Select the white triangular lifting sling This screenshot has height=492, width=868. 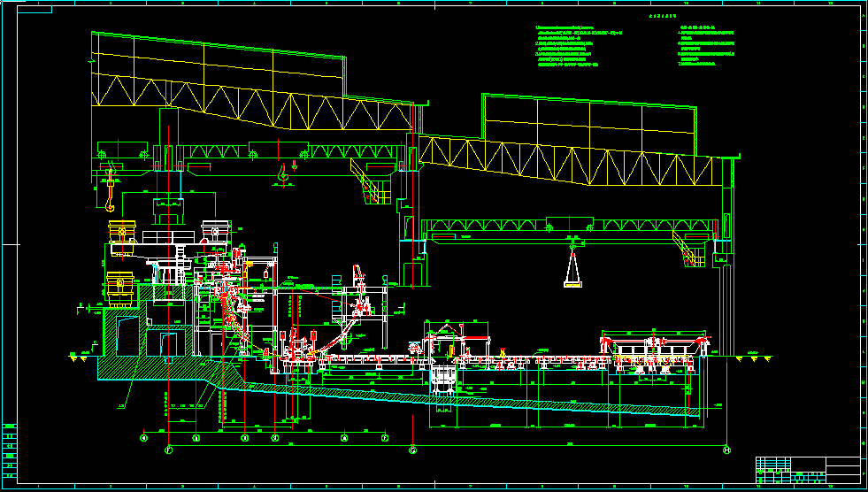click(x=573, y=269)
